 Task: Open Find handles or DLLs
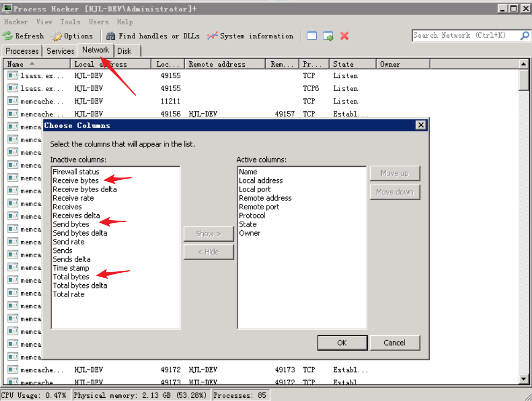[x=153, y=36]
